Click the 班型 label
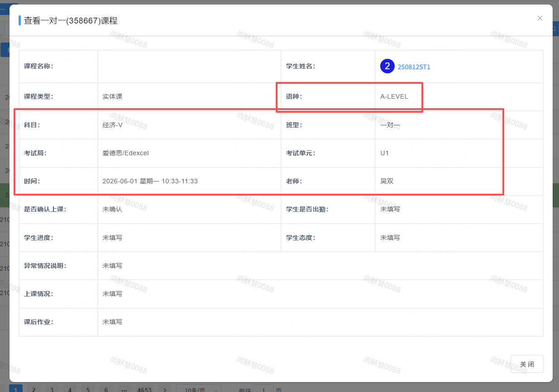This screenshot has height=392, width=559. (x=294, y=125)
